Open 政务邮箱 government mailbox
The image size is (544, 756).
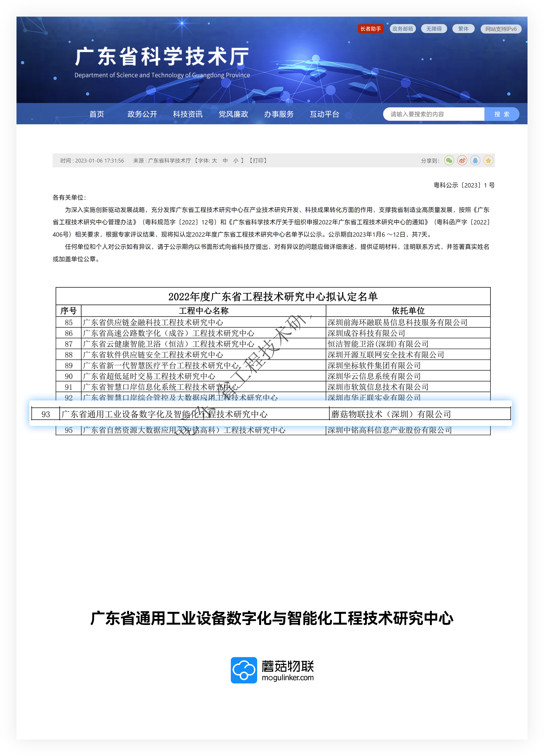click(x=403, y=29)
